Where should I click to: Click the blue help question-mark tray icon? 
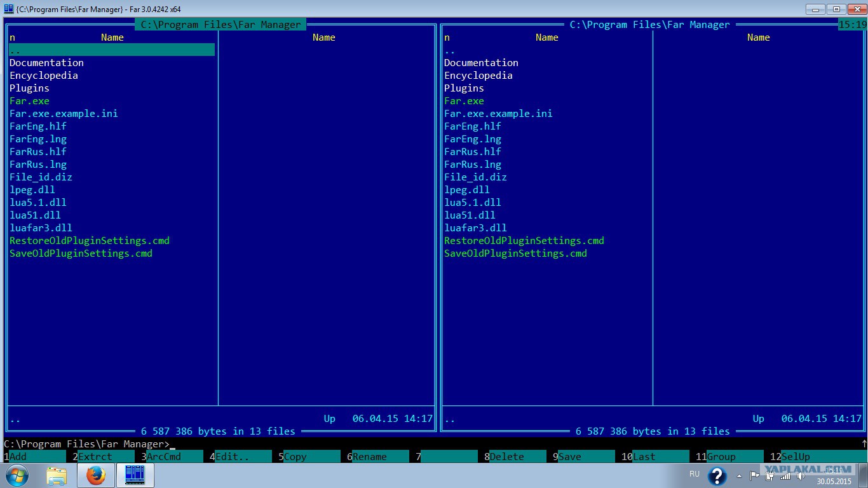[717, 476]
